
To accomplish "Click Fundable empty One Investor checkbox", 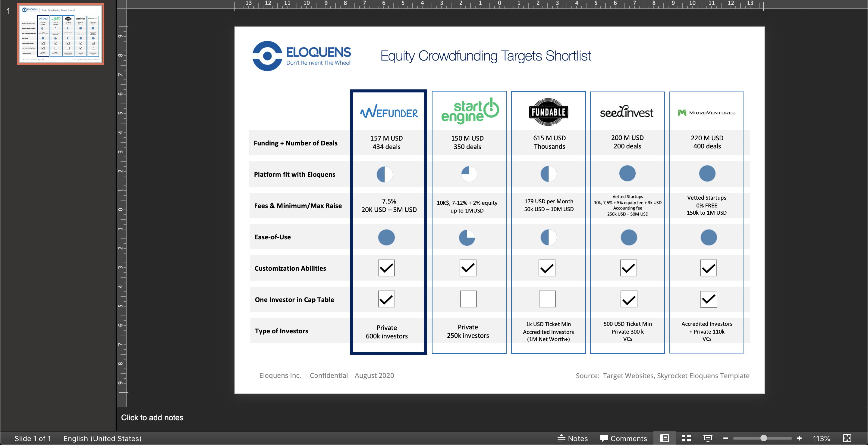I will coord(547,299).
